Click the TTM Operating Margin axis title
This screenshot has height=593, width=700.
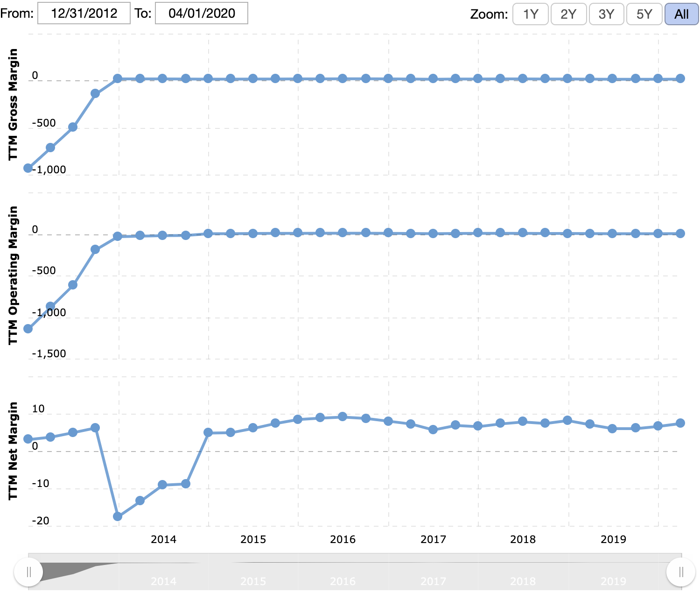pyautogui.click(x=13, y=275)
